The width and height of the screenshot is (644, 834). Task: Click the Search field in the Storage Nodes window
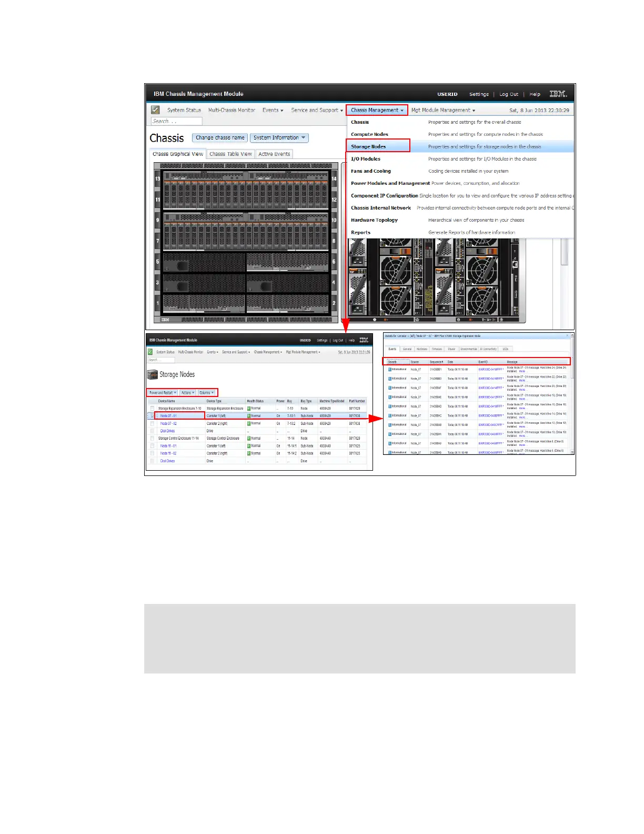161,360
